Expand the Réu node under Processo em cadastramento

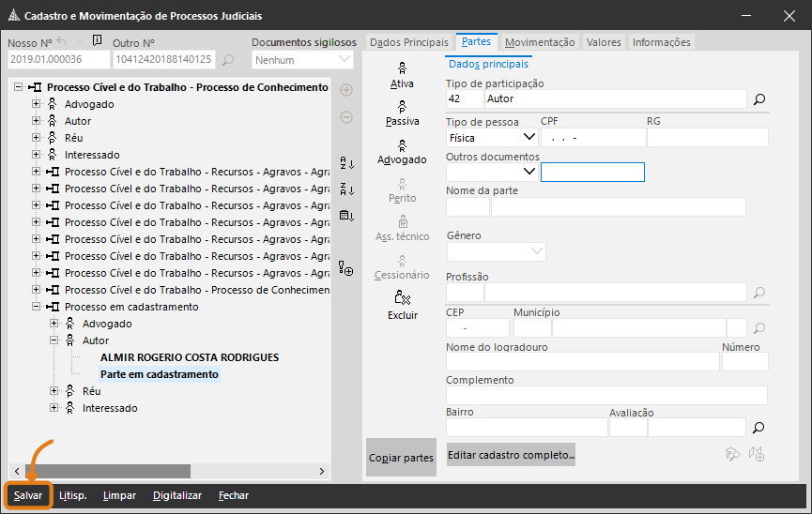tap(54, 391)
